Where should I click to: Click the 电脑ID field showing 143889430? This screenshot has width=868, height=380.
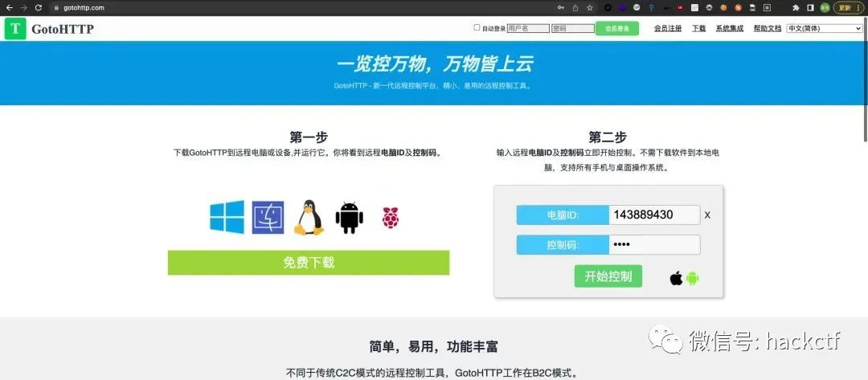pos(654,215)
